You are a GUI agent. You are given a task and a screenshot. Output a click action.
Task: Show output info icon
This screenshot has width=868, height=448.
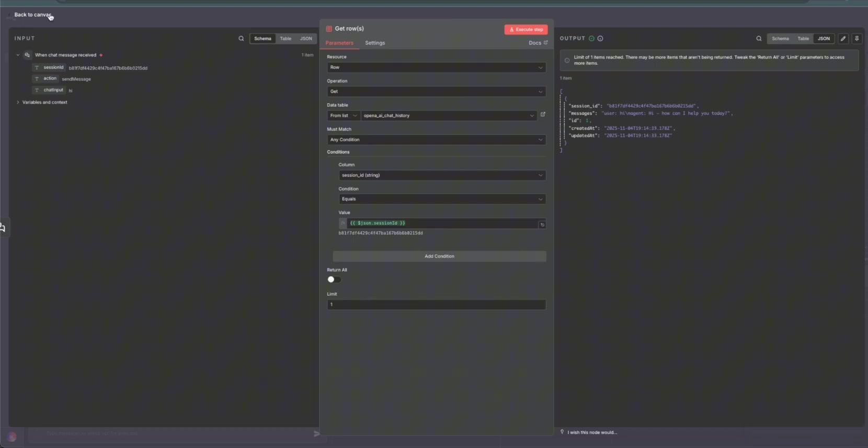pyautogui.click(x=600, y=39)
